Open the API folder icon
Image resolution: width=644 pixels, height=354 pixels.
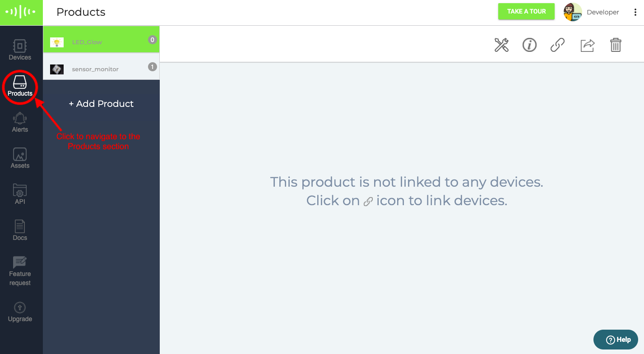[x=20, y=194]
